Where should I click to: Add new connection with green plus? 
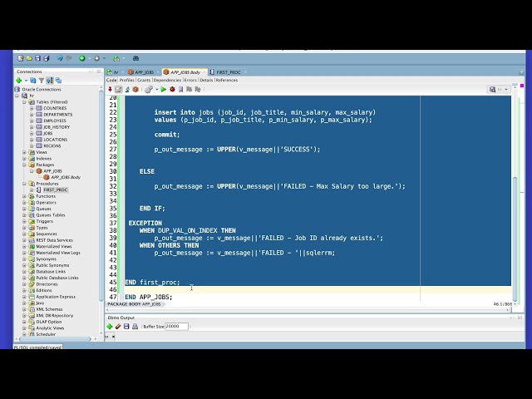[x=19, y=81]
